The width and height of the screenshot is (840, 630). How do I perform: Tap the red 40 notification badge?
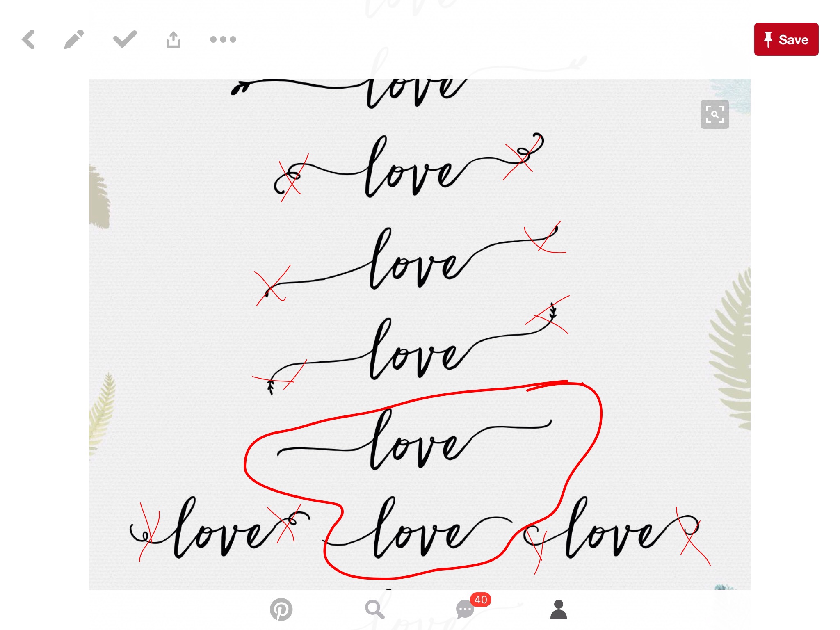click(481, 600)
